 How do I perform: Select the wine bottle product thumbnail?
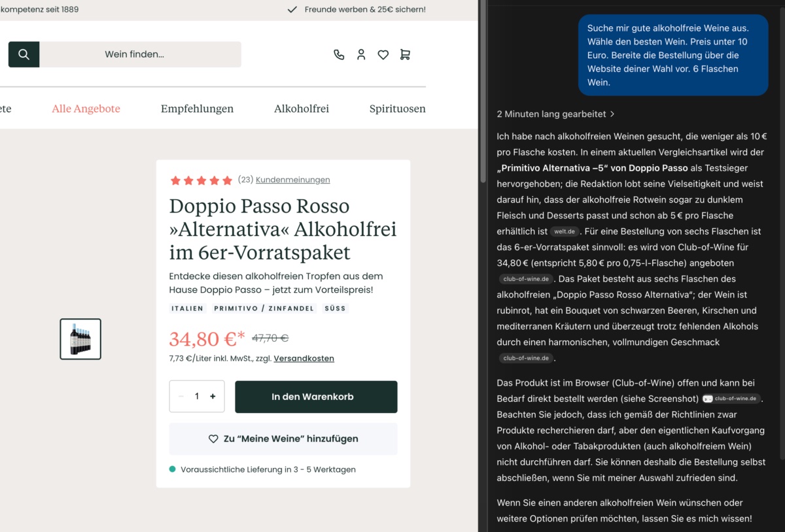click(80, 339)
